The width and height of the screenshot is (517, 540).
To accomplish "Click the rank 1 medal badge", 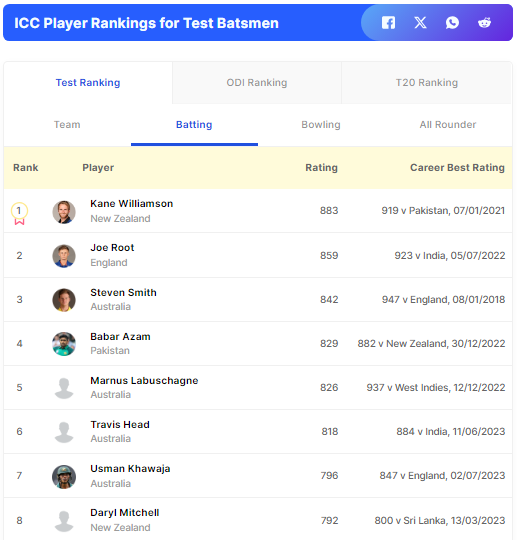I will click(19, 214).
